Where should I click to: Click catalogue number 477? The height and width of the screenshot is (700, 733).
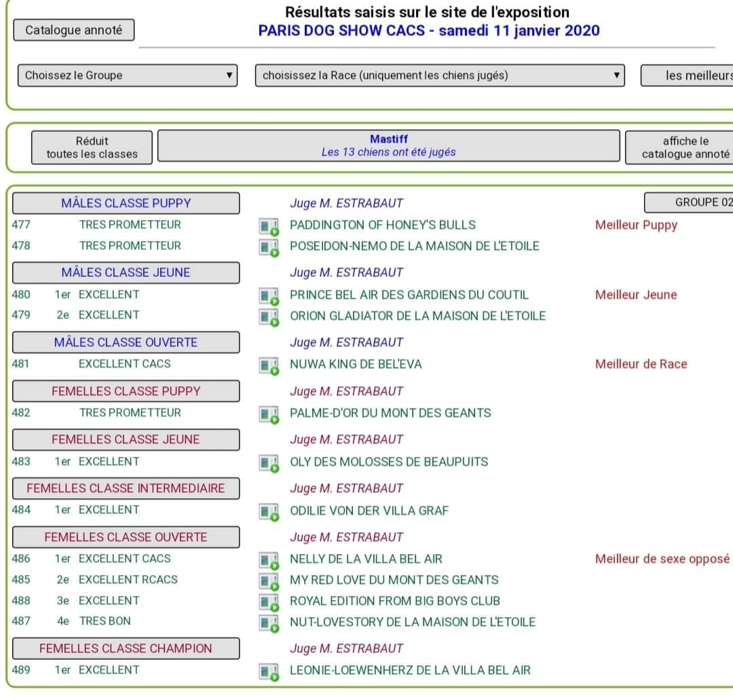coord(21,225)
